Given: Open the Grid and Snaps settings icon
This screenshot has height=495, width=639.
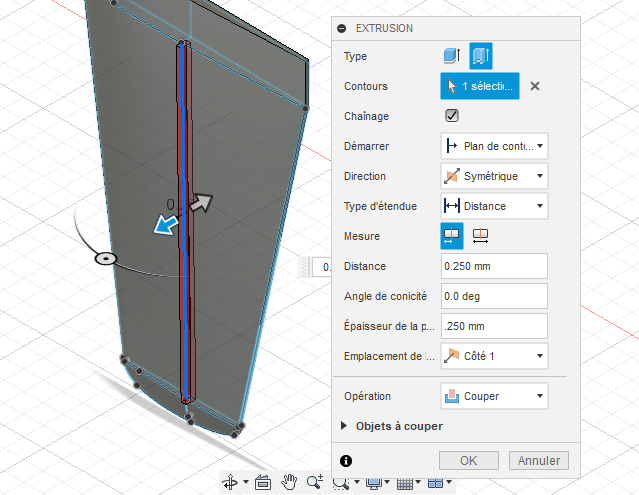Looking at the screenshot, I should click(x=405, y=484).
